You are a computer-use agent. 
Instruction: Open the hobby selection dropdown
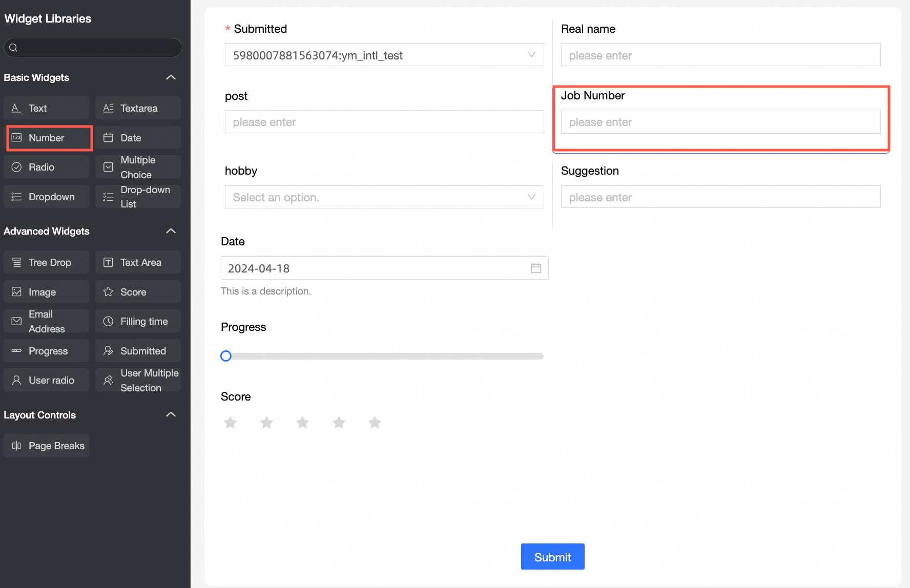531,197
